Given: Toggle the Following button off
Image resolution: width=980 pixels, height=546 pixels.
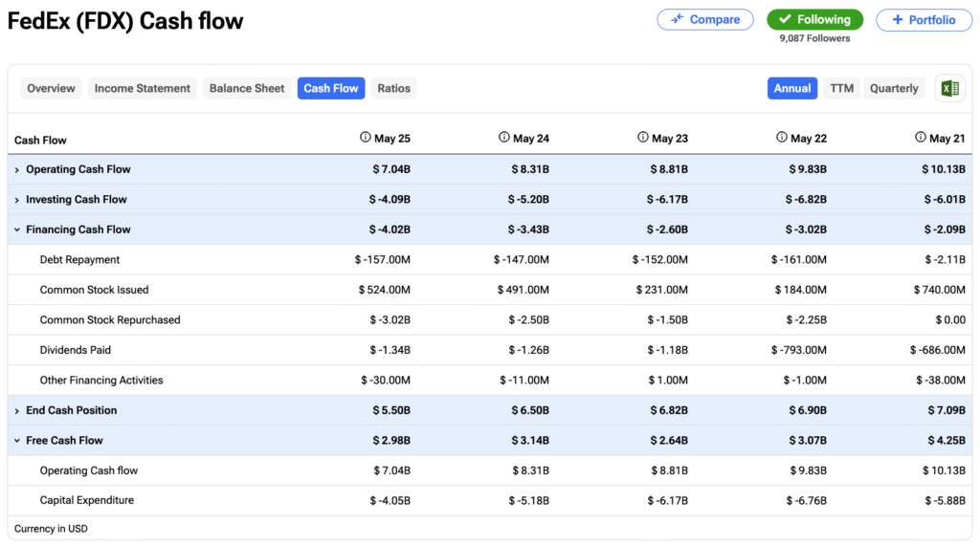Looking at the screenshot, I should click(814, 19).
